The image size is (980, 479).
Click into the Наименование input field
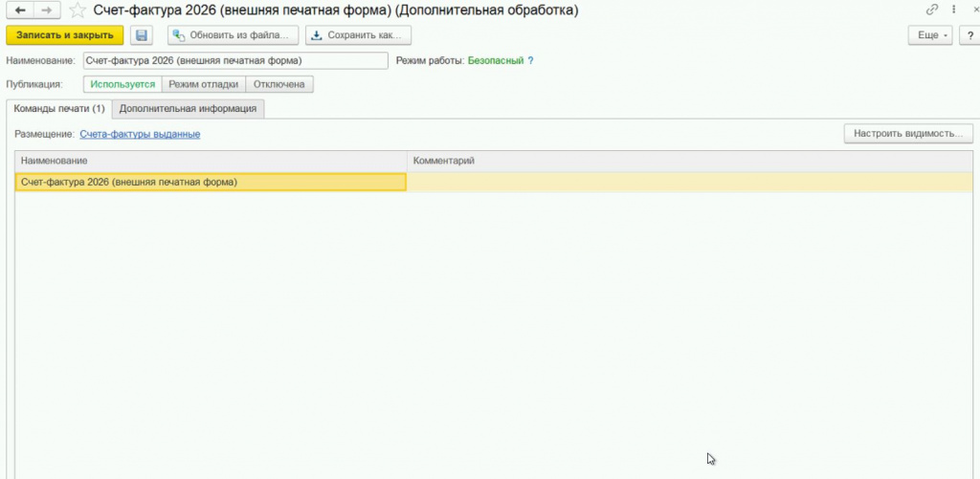[235, 60]
